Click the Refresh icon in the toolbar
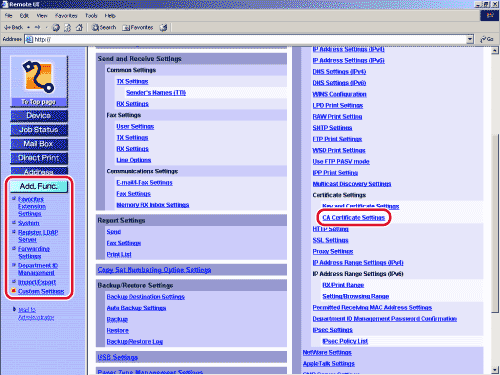 pos(67,27)
